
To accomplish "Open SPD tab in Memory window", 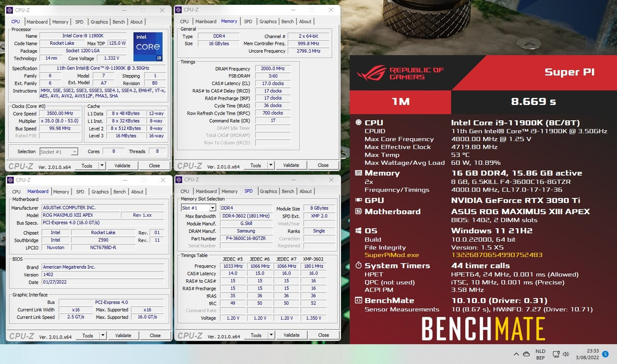I will pyautogui.click(x=248, y=22).
